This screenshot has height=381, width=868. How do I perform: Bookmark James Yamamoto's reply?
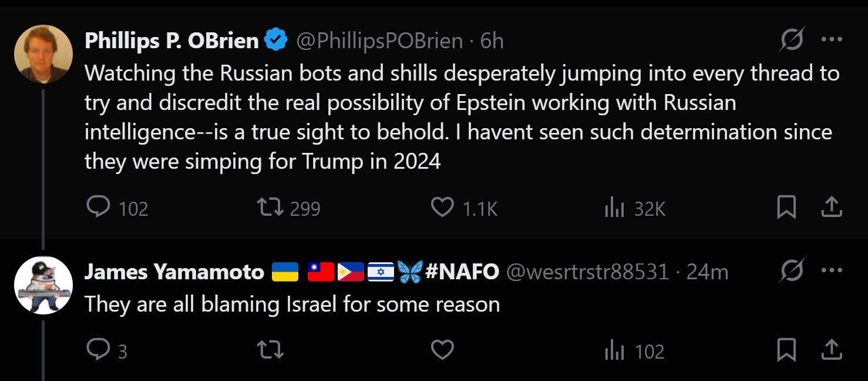tap(786, 350)
